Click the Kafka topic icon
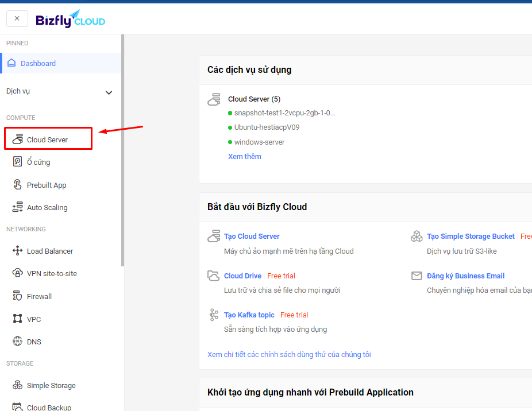Viewport: 532px width, 411px height. 214,315
